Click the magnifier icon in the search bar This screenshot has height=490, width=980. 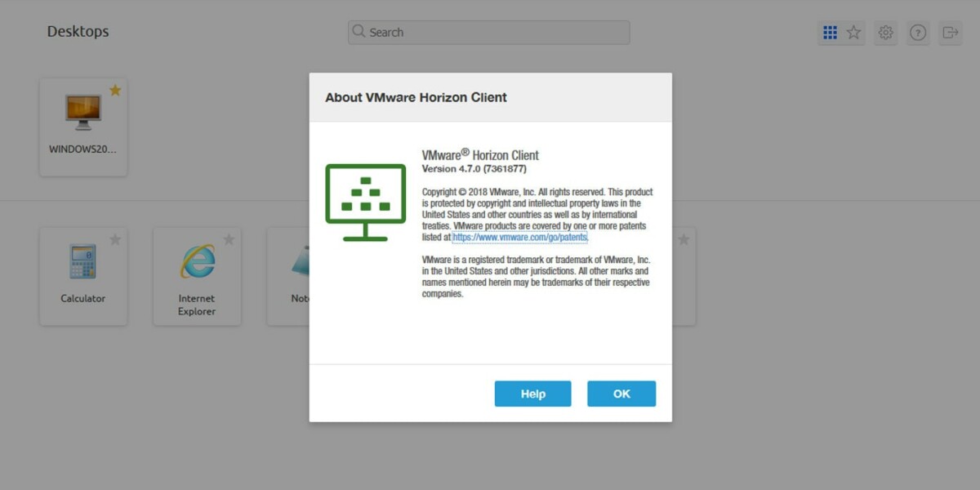tap(358, 32)
